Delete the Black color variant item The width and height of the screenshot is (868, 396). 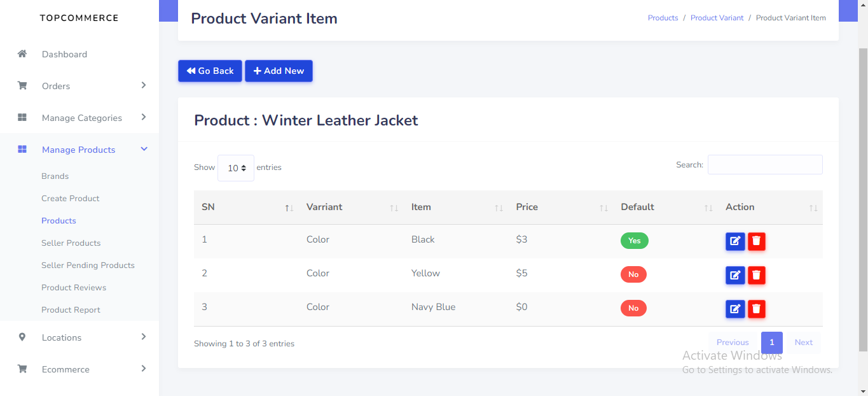757,241
